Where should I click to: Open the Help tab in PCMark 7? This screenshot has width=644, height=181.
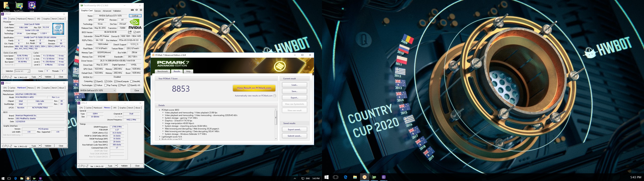(x=188, y=72)
